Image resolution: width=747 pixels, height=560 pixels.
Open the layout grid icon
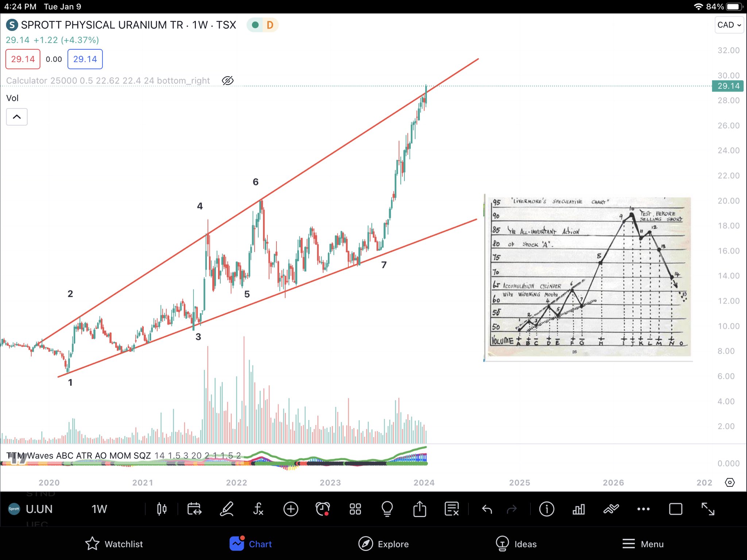coord(355,509)
